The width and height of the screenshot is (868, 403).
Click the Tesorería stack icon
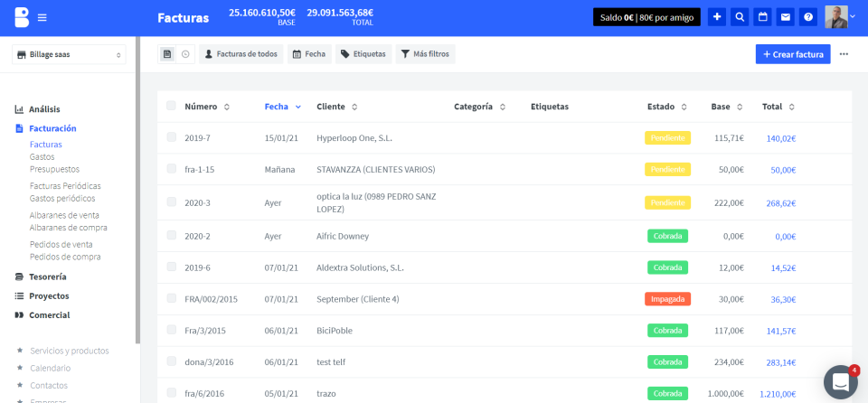19,276
